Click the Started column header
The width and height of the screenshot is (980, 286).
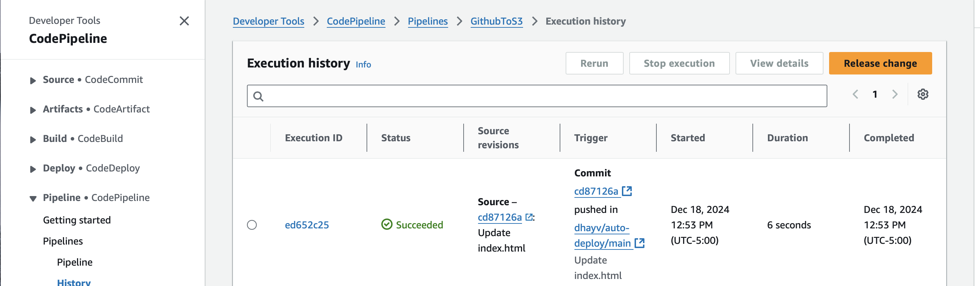pyautogui.click(x=687, y=138)
